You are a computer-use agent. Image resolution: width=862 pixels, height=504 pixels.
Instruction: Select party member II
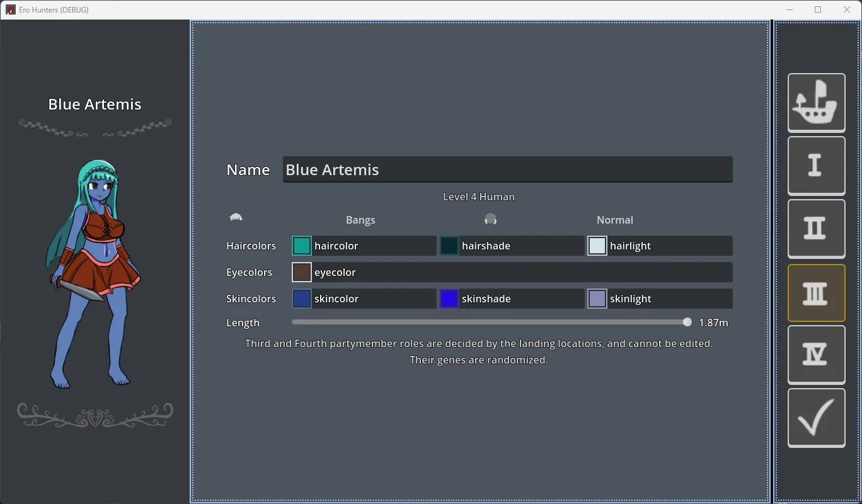[816, 229]
